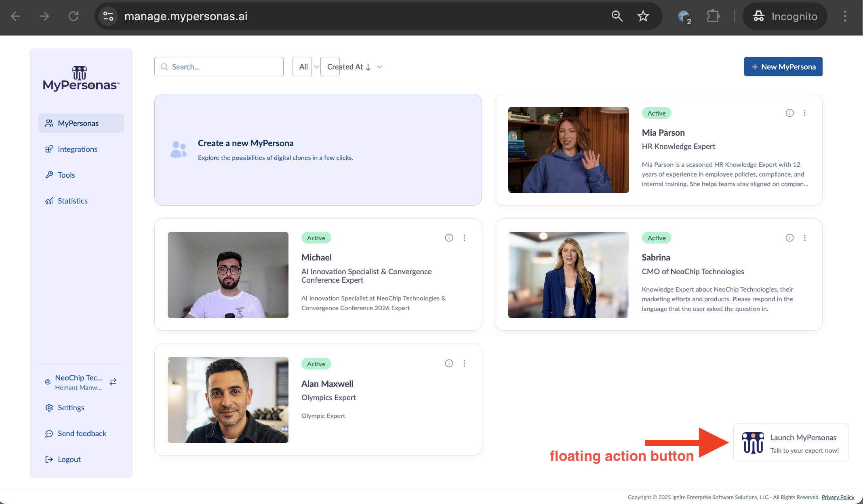Click the Active badge on Michael's card
This screenshot has height=504, width=863.
pos(316,238)
